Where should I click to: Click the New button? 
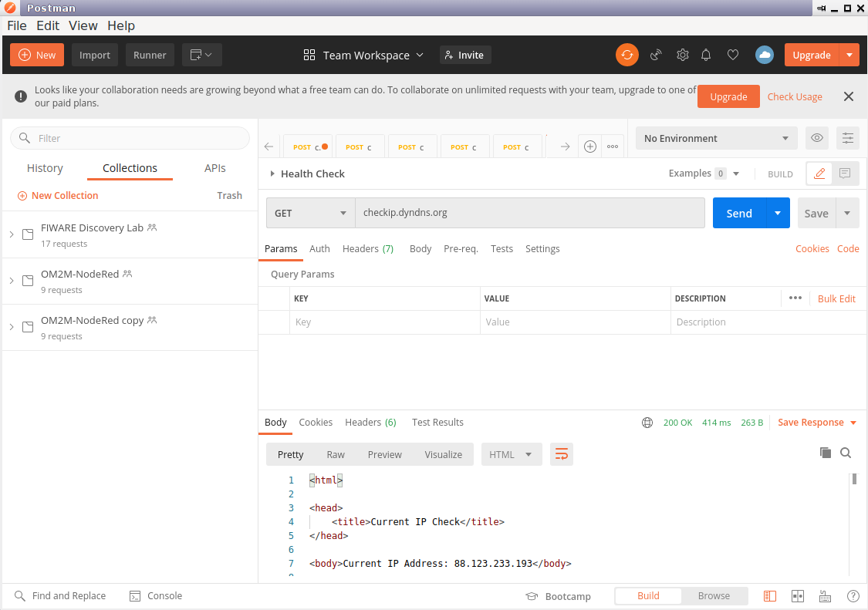point(37,55)
